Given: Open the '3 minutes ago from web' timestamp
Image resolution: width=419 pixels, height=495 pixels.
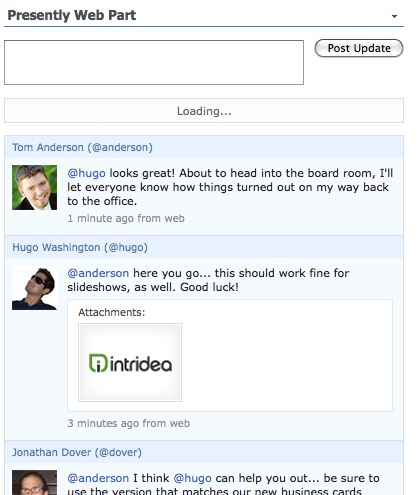Looking at the screenshot, I should coord(129,423).
